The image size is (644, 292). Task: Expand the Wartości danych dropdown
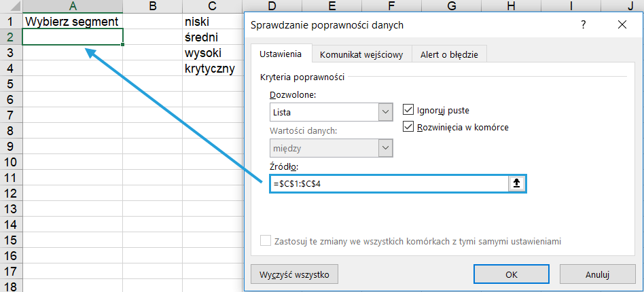coord(386,147)
